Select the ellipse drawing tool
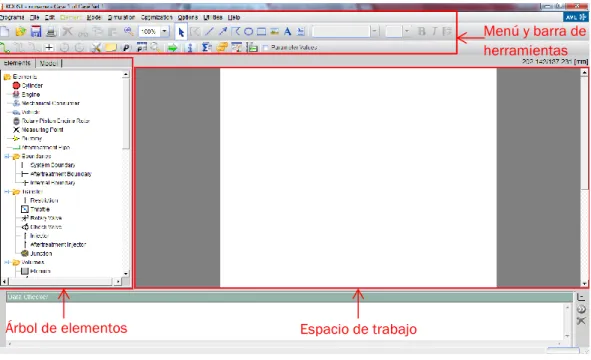Viewport: 591px width, 360px height. coord(248,32)
